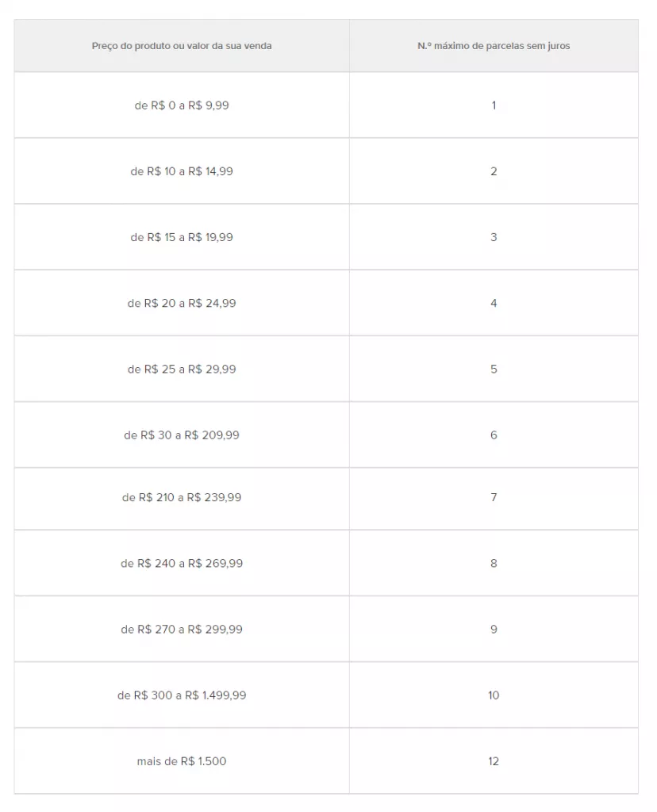This screenshot has height=812, width=657.
Task: Select the 'de R$ 20 a R$ 24,99' cell
Action: tap(182, 303)
